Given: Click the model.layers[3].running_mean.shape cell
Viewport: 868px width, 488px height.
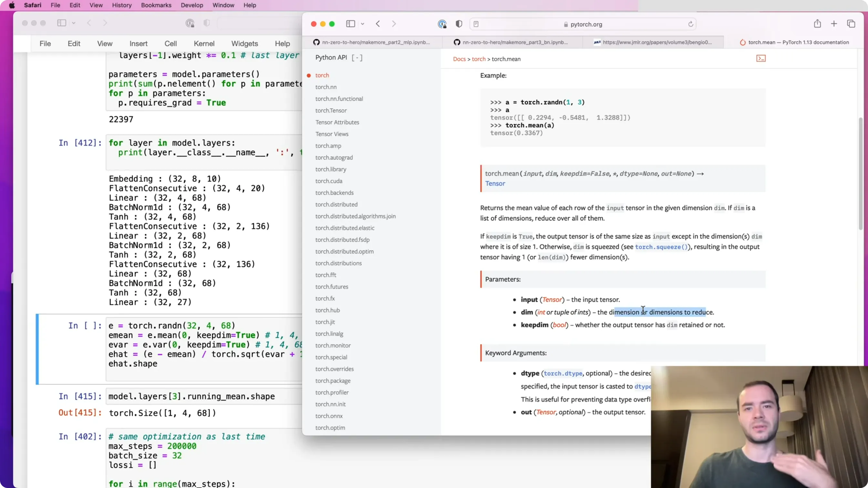Looking at the screenshot, I should click(204, 396).
